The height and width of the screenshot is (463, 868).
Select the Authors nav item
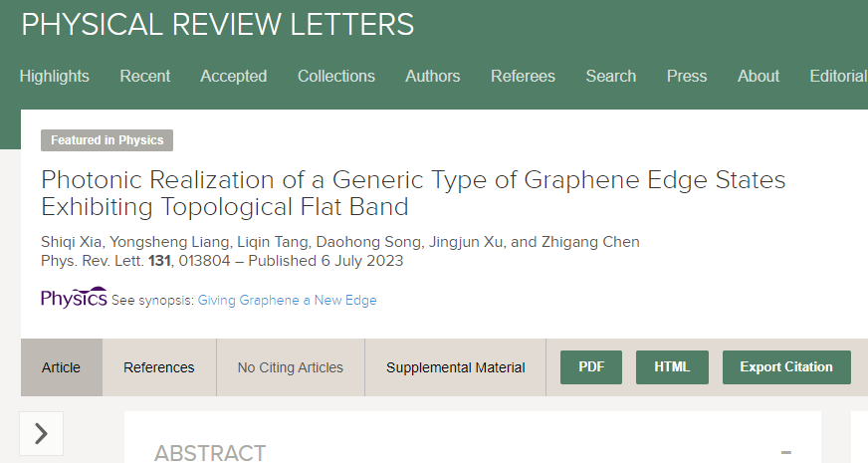coord(433,76)
